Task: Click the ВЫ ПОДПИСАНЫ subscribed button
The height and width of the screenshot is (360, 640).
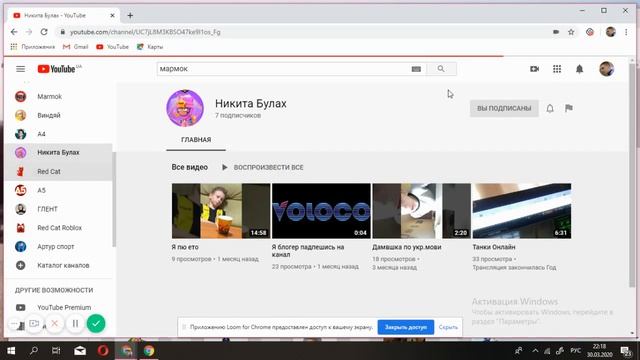Action: pos(504,108)
